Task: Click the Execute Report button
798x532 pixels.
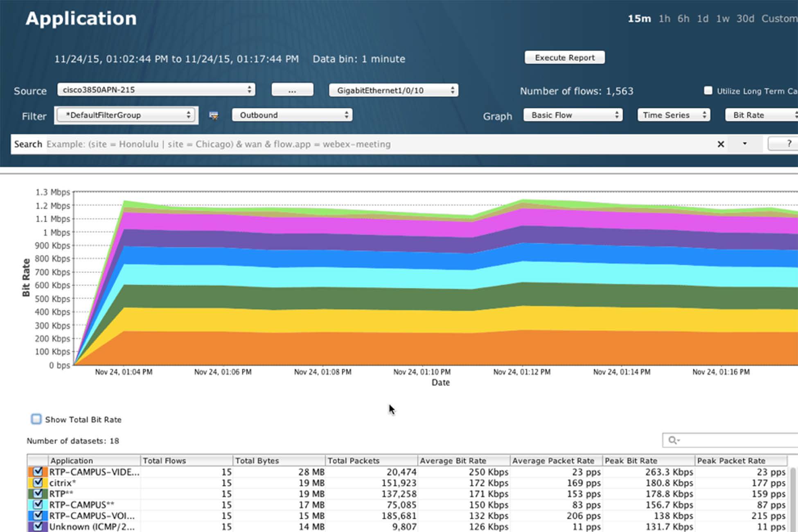Action: (x=564, y=58)
